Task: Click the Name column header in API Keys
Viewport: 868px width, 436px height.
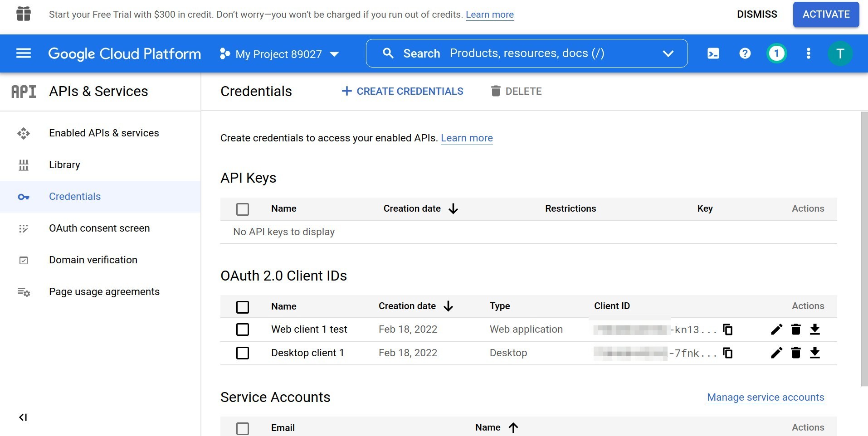Action: 284,208
